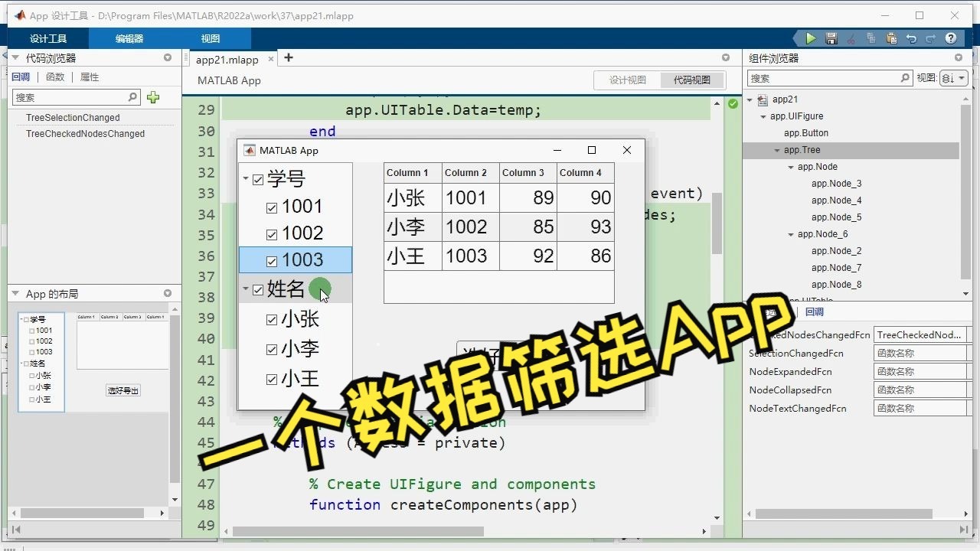This screenshot has width=980, height=551.
Task: Run the app with the green Run icon
Action: 810,38
